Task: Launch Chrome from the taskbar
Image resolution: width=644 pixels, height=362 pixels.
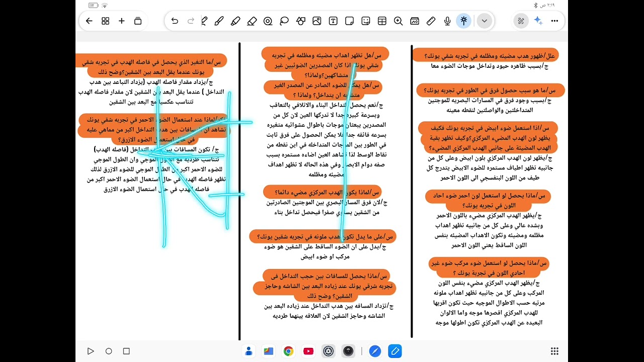Action: [288, 351]
